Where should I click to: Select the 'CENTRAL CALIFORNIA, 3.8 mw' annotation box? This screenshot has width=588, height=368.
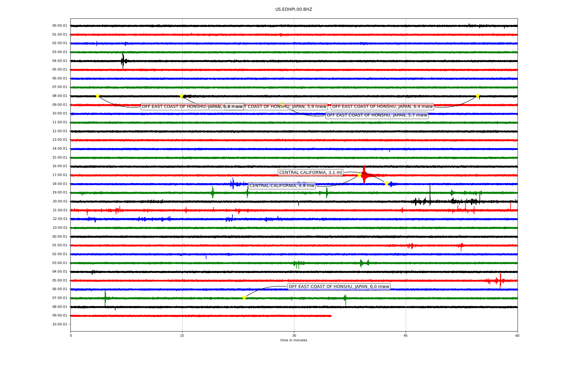pos(282,186)
